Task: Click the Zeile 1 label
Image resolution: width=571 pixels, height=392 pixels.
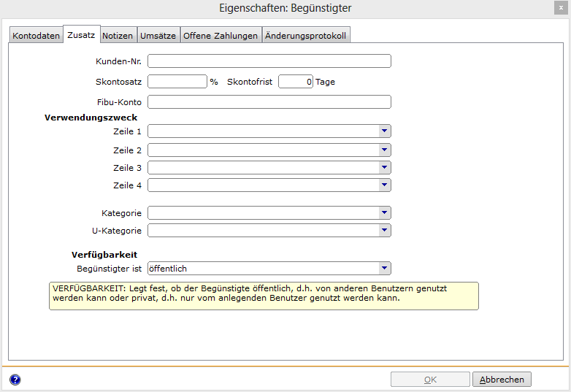Action: coord(128,131)
